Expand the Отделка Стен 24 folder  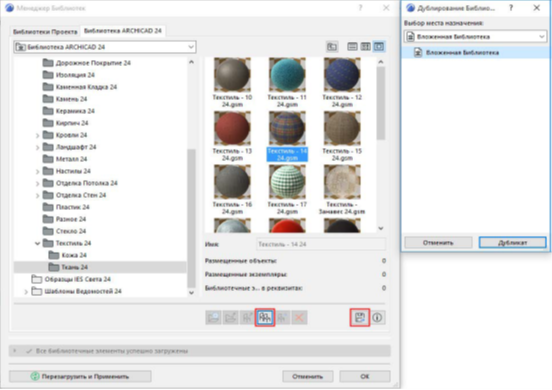(x=37, y=195)
